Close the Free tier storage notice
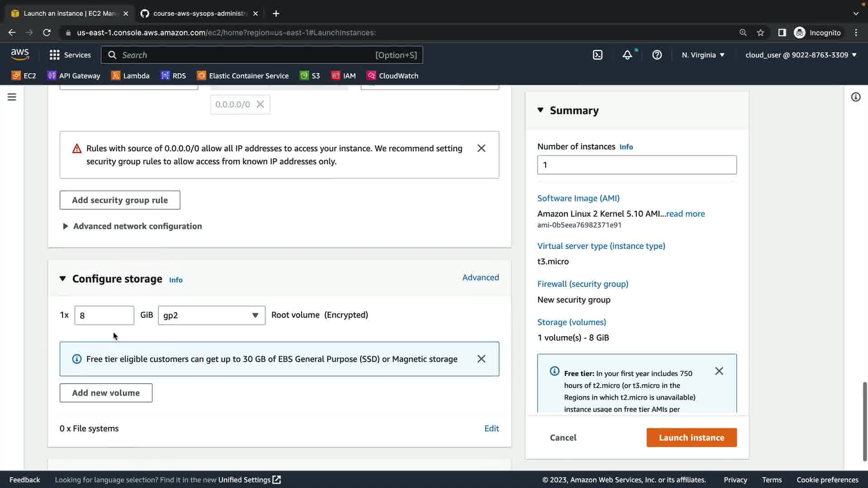The height and width of the screenshot is (488, 868). point(481,359)
